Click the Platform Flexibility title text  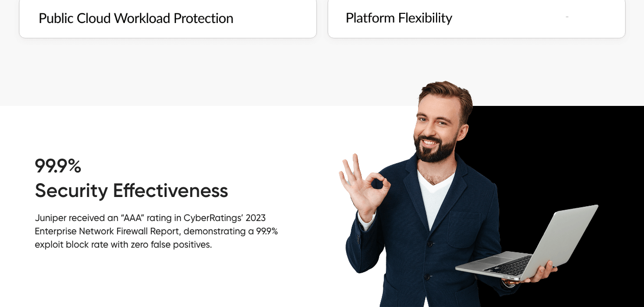[x=399, y=18]
